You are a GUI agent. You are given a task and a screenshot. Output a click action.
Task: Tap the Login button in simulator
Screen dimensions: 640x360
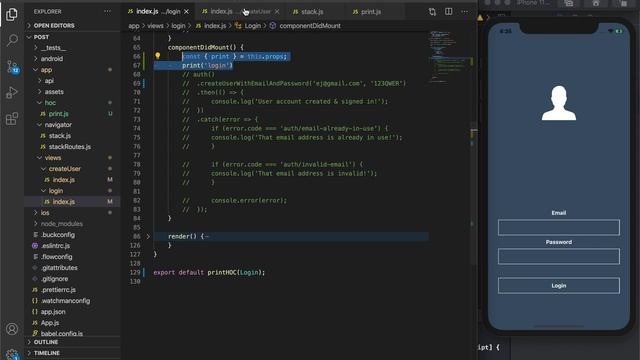pos(558,286)
